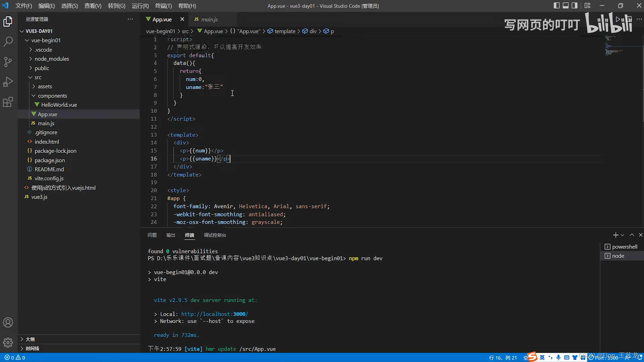The width and height of the screenshot is (644, 362).
Task: Select the node terminal instance
Action: pos(622,256)
